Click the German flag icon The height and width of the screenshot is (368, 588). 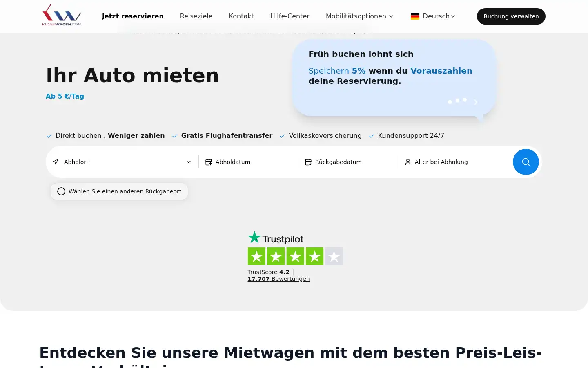point(415,16)
